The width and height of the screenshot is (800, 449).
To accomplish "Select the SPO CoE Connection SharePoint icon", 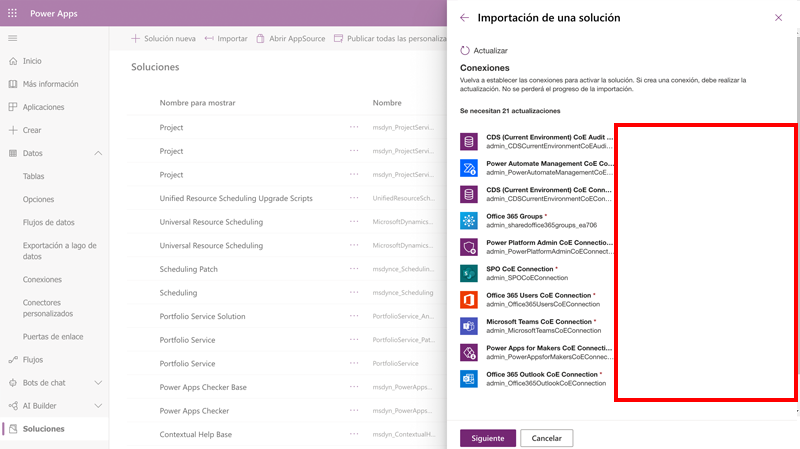I will (469, 273).
